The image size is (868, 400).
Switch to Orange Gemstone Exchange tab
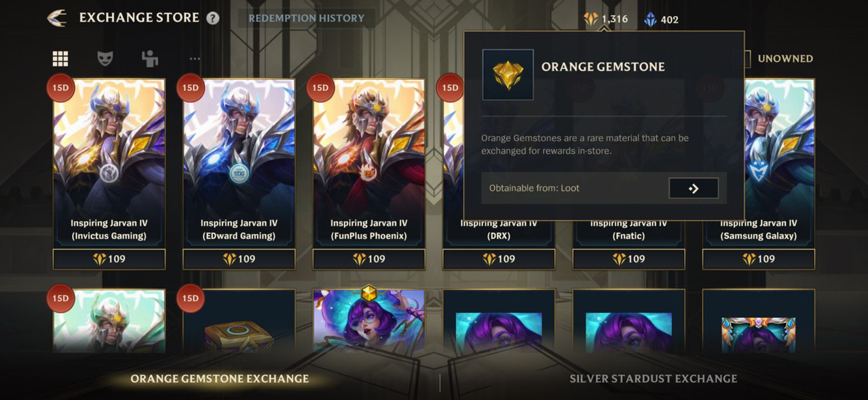219,379
